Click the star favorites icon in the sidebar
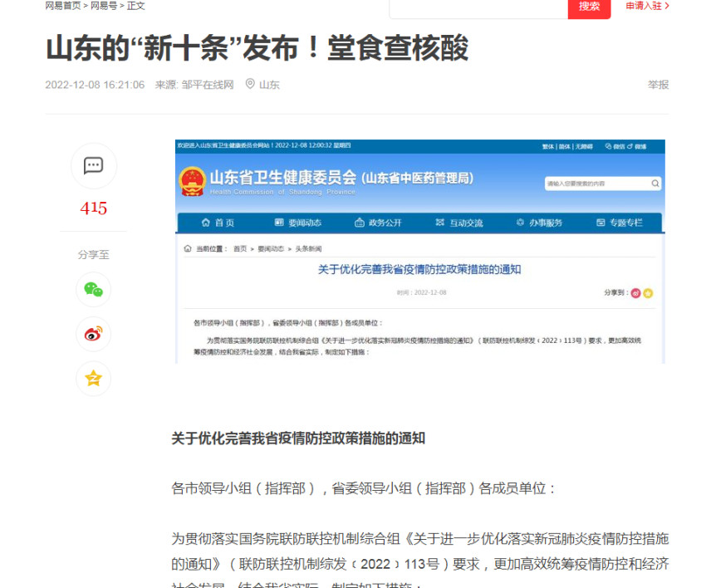The image size is (706, 588). tap(94, 378)
